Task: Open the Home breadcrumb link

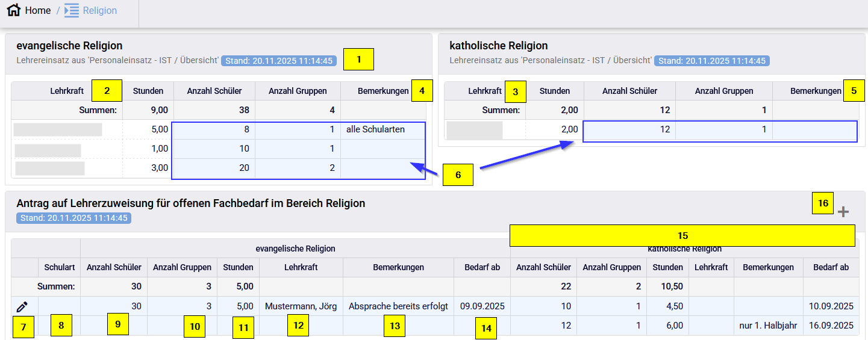Action: 37,10
